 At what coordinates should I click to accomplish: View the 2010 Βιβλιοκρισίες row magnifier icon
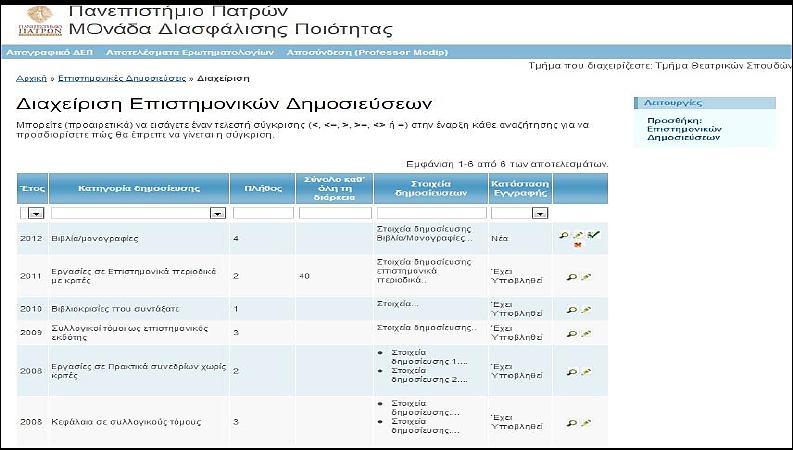tap(571, 309)
